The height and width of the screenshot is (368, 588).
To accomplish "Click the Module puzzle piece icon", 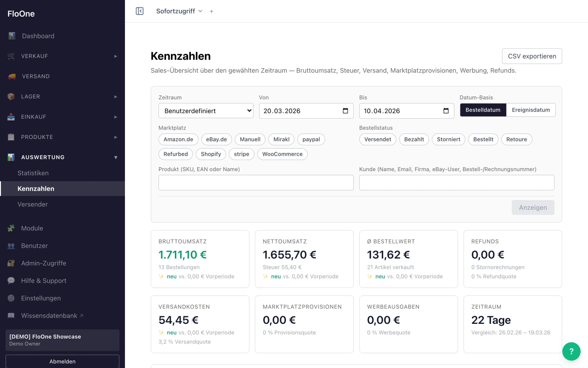I will 11,228.
